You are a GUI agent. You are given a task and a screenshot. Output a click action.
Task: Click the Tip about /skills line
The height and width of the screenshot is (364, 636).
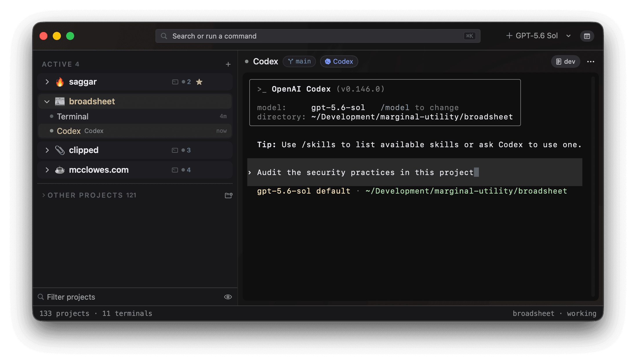tap(419, 145)
